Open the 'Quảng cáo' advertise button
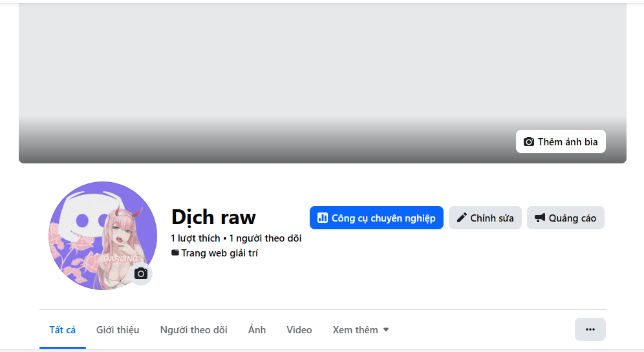The image size is (644, 352). tap(566, 218)
